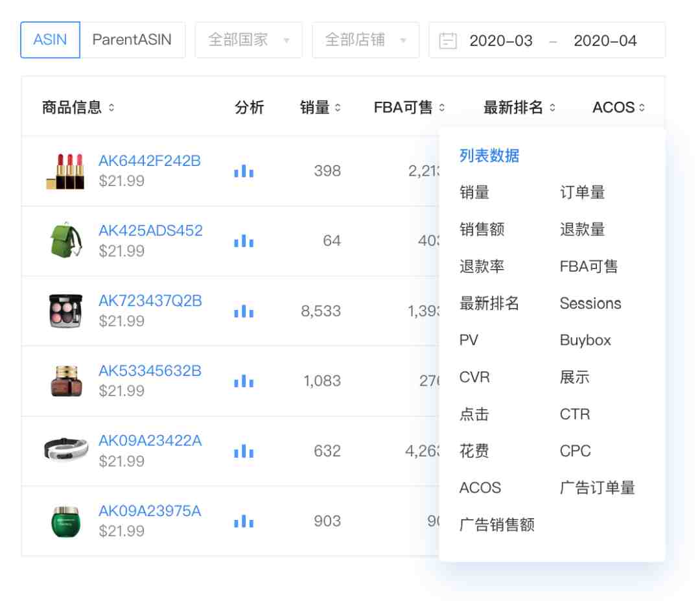The image size is (700, 601).
Task: Switch to the ASIN tab
Action: [x=50, y=40]
